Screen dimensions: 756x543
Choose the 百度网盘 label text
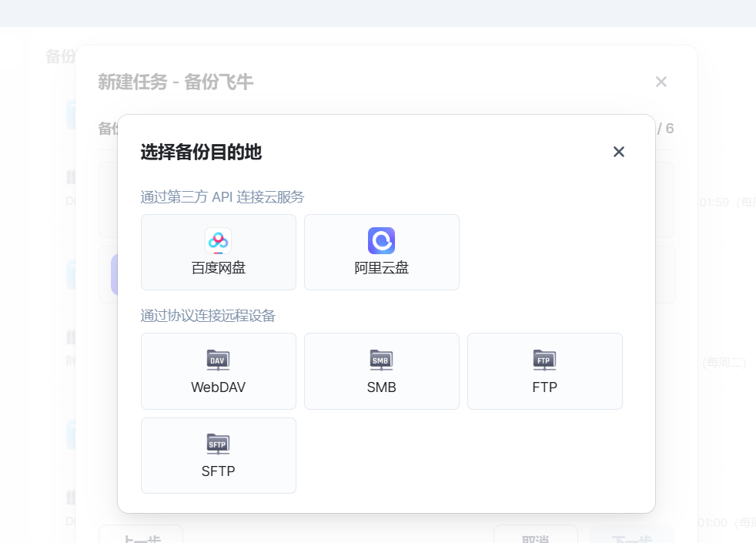pyautogui.click(x=219, y=267)
